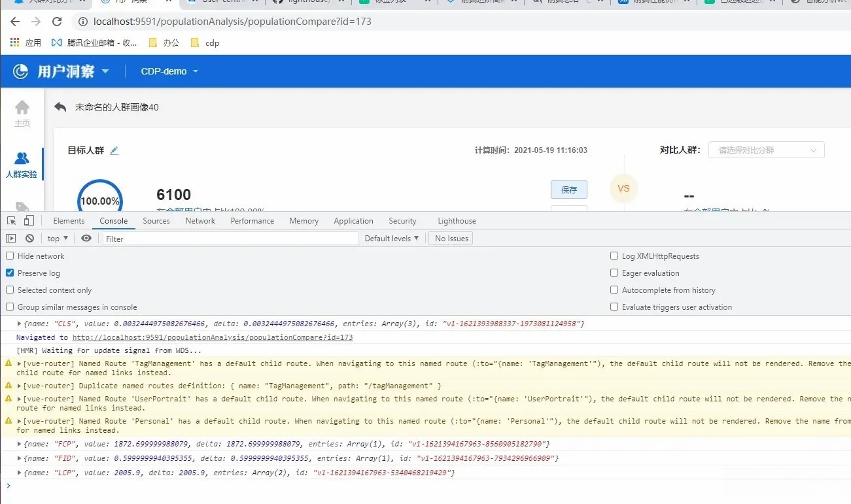Click the DevTools inspect element icon
The width and height of the screenshot is (851, 504).
11,221
